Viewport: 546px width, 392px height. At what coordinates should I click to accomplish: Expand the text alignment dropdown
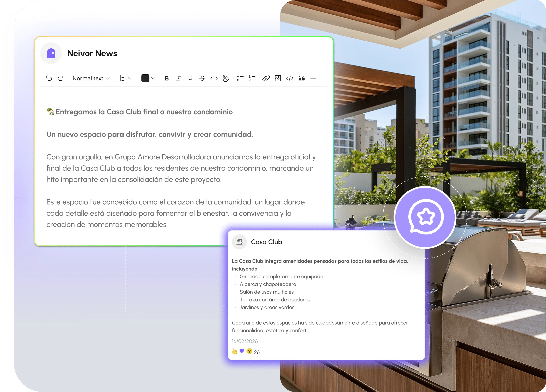tap(126, 78)
